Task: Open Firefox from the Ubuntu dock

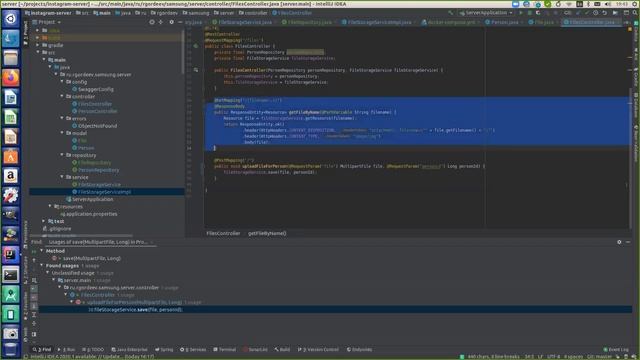Action: (x=11, y=77)
